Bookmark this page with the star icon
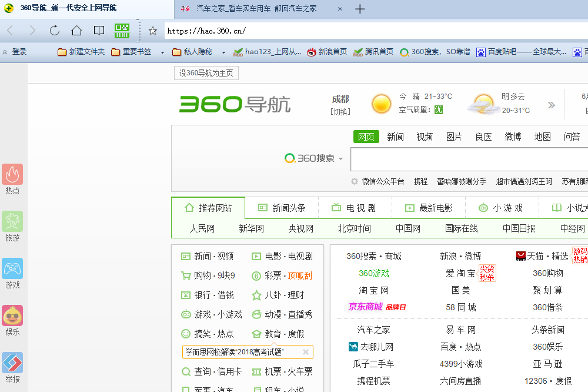588x392 pixels. [x=153, y=31]
